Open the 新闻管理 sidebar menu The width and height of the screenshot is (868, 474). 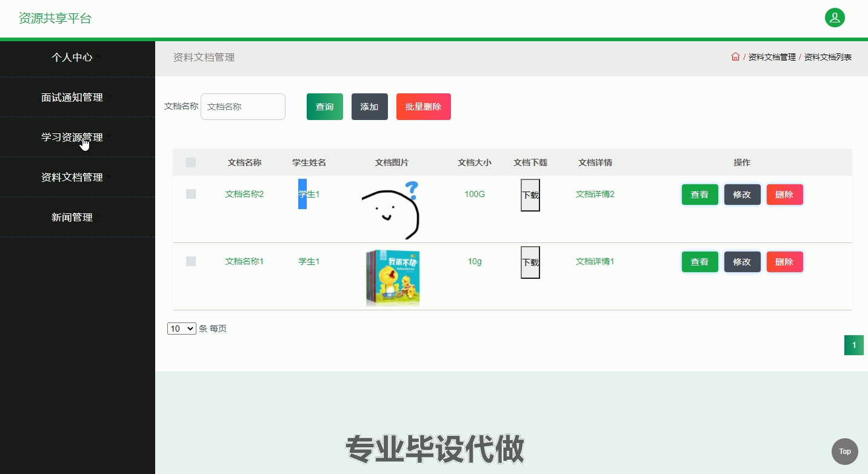[72, 218]
